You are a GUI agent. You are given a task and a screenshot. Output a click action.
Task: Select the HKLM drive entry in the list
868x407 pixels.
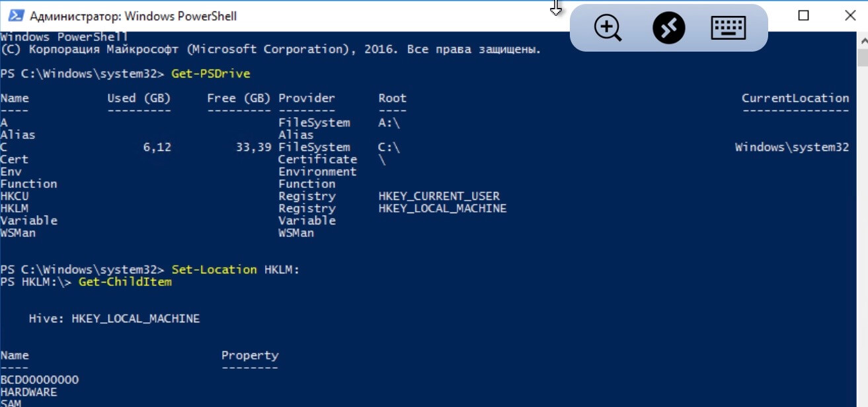[x=15, y=208]
